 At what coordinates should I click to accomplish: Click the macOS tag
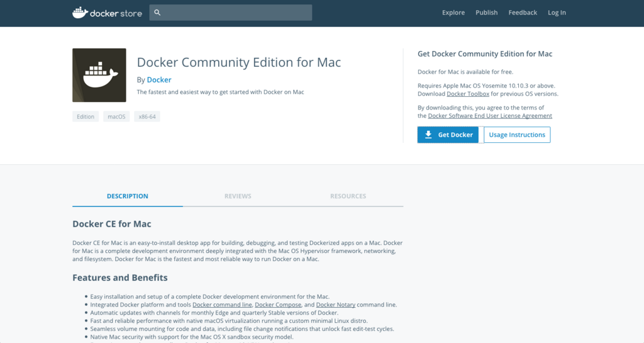(x=116, y=116)
